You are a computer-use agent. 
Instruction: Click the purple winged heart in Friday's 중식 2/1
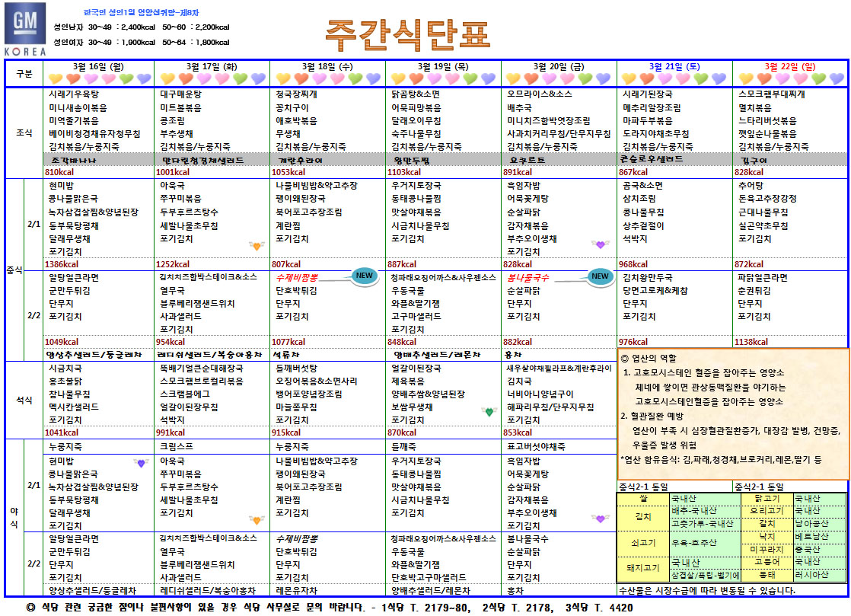pyautogui.click(x=601, y=244)
